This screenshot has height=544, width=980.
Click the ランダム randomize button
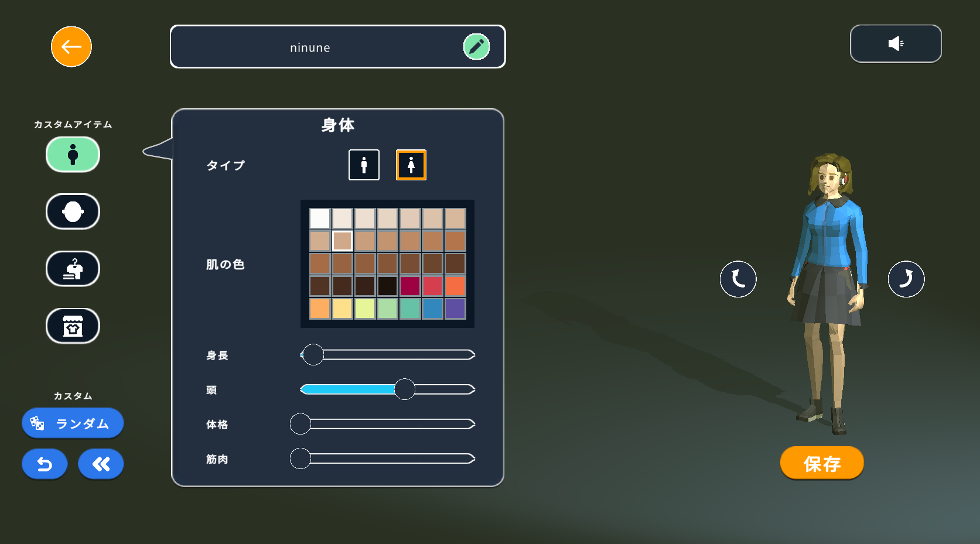(x=73, y=423)
